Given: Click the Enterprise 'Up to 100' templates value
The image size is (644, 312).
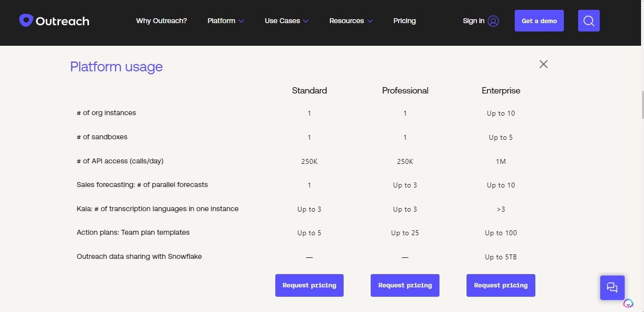Looking at the screenshot, I should (x=501, y=233).
